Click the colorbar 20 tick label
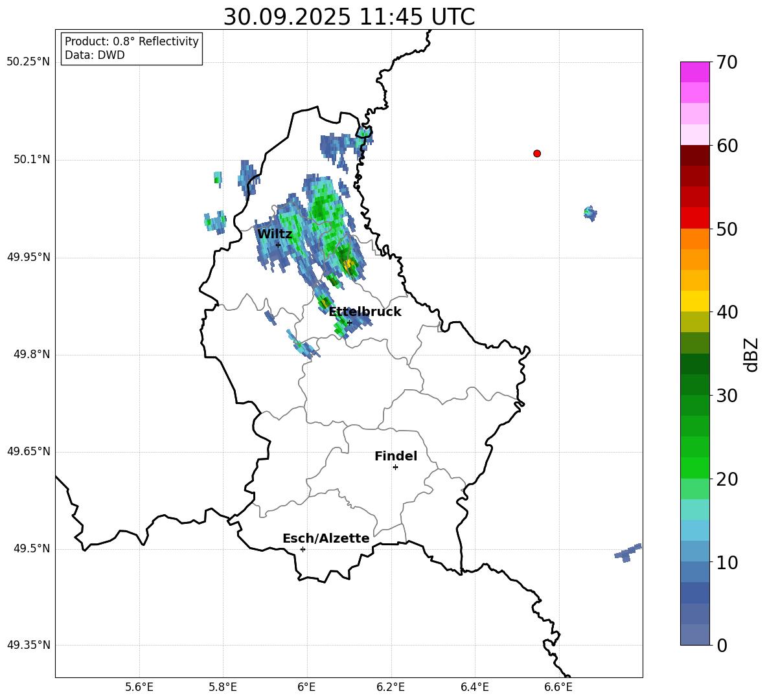 click(727, 479)
